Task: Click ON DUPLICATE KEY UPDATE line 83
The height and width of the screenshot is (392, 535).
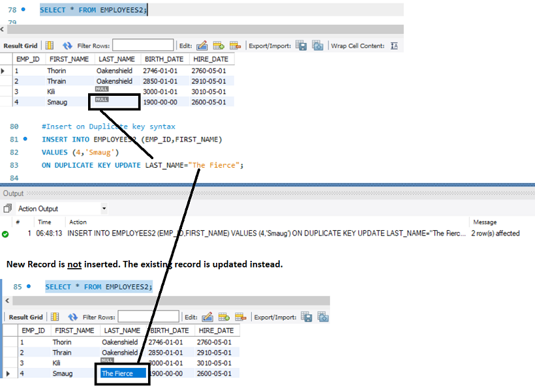Action: point(143,165)
